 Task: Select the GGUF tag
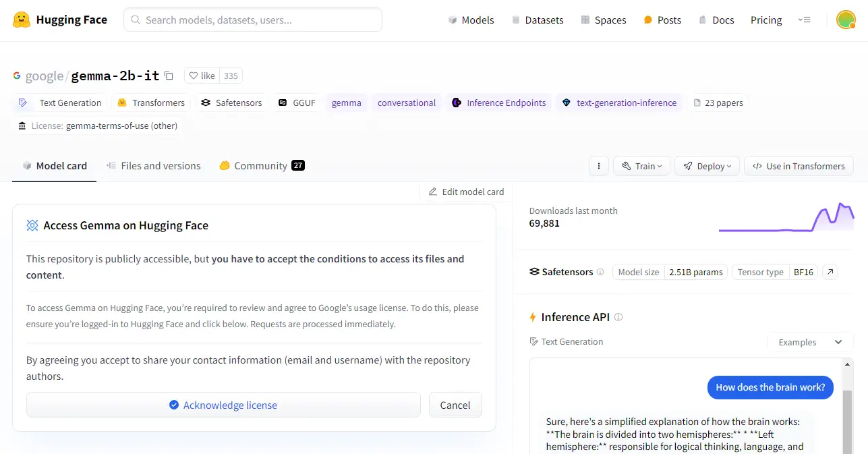click(x=297, y=103)
